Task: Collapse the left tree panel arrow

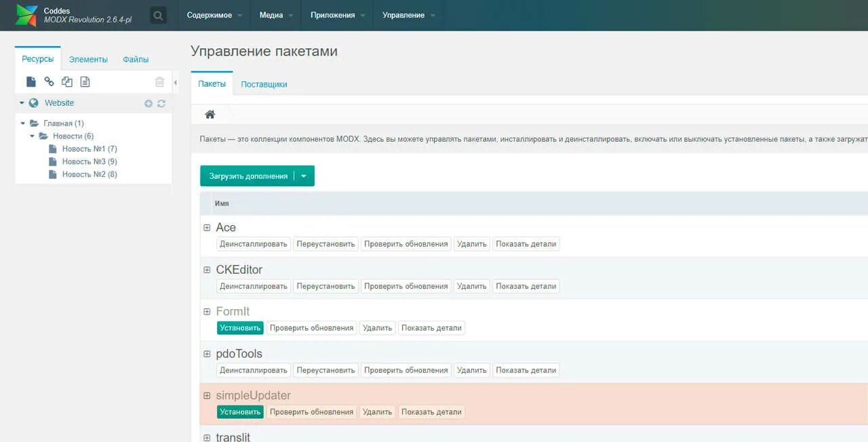Action: [176, 83]
